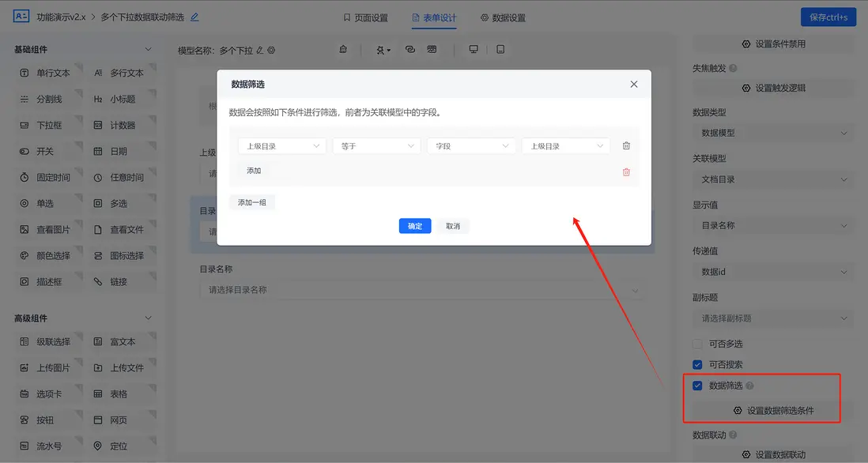Image resolution: width=868 pixels, height=463 pixels.
Task: Click the 保存 save button
Action: (827, 17)
